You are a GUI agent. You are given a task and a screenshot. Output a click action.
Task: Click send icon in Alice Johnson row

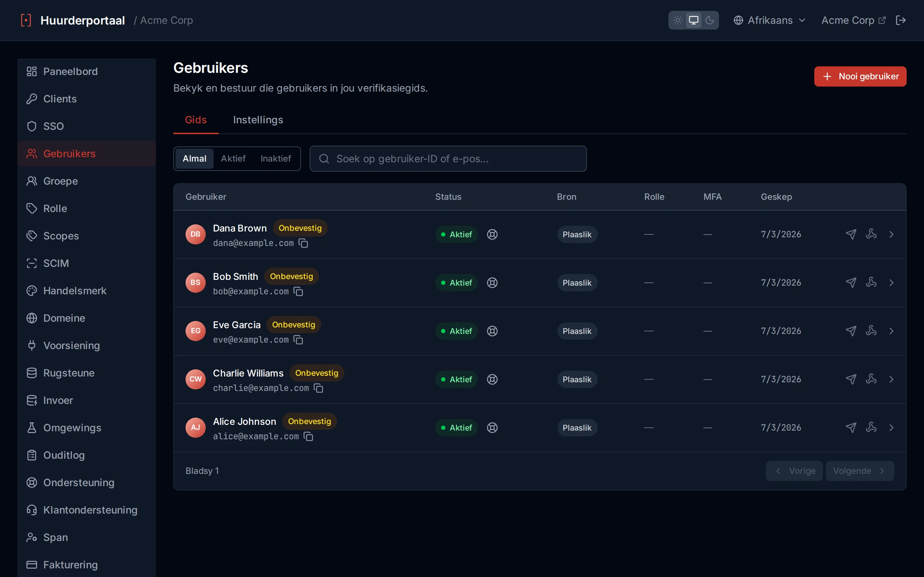click(851, 427)
